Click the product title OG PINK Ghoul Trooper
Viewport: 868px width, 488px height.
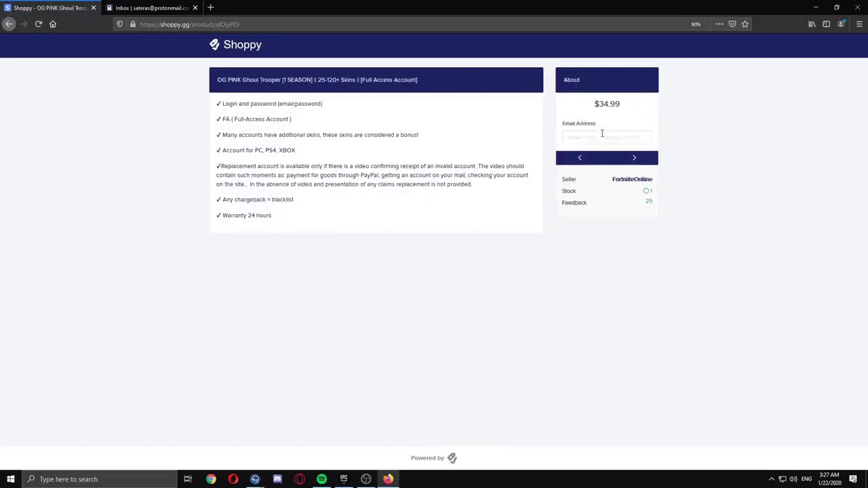tap(317, 80)
